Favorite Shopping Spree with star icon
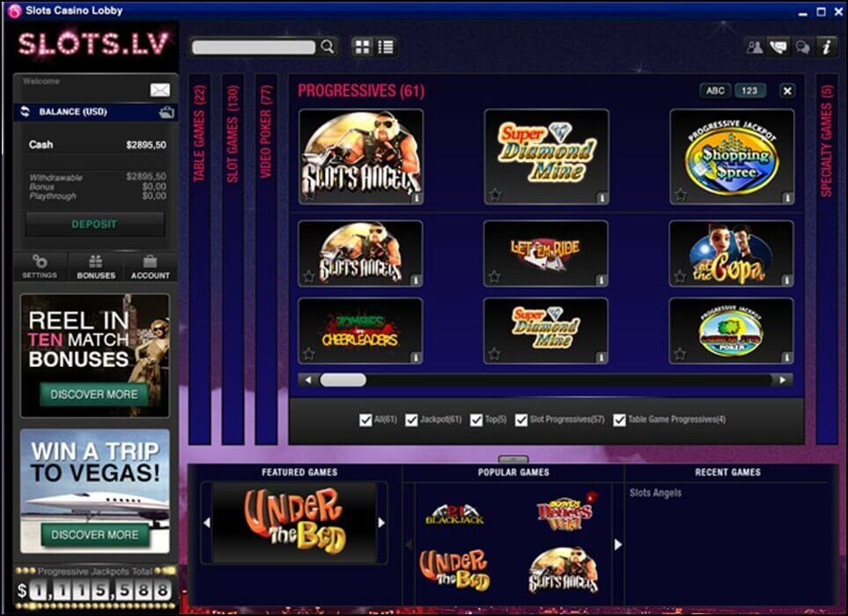848x616 pixels. [x=680, y=195]
